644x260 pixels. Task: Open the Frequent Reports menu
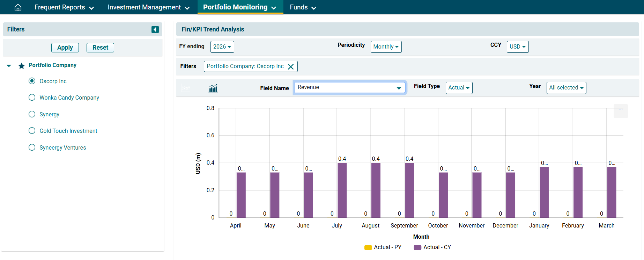point(64,7)
